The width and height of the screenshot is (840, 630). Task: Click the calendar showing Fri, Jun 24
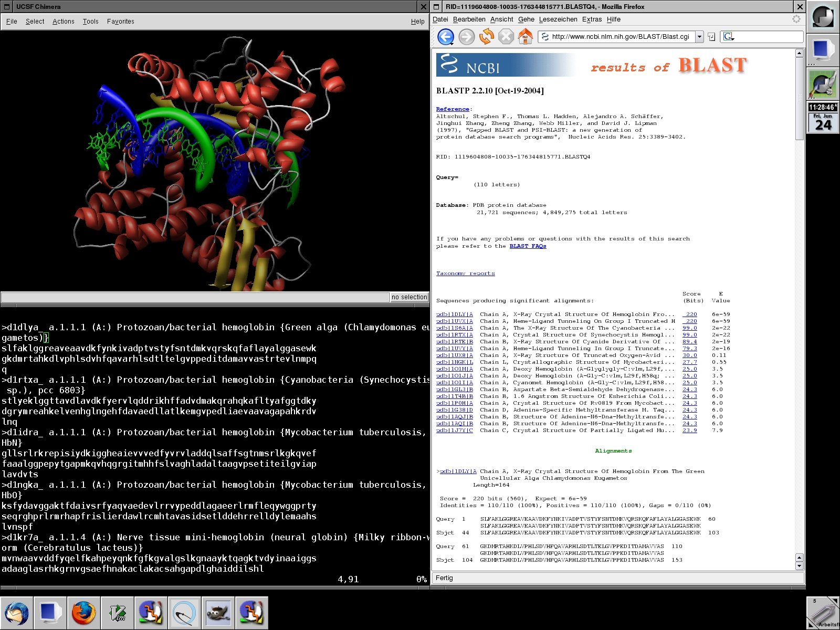pos(823,122)
